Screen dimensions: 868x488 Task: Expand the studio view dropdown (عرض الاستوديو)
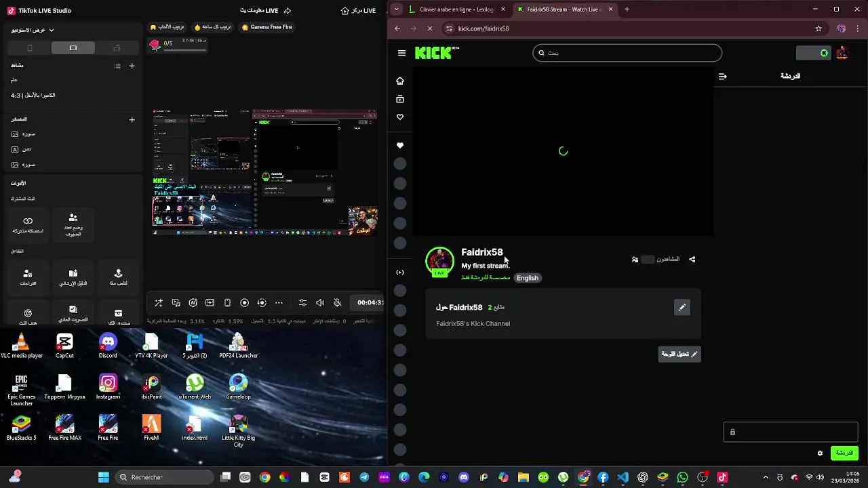(33, 30)
